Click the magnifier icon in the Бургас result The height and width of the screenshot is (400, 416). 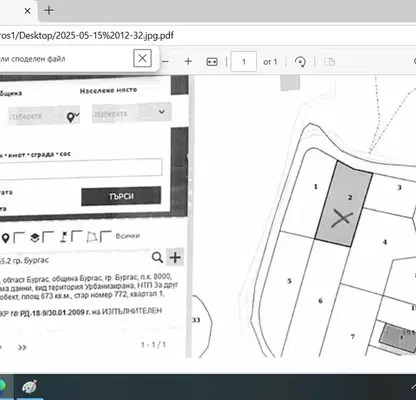[x=157, y=257]
